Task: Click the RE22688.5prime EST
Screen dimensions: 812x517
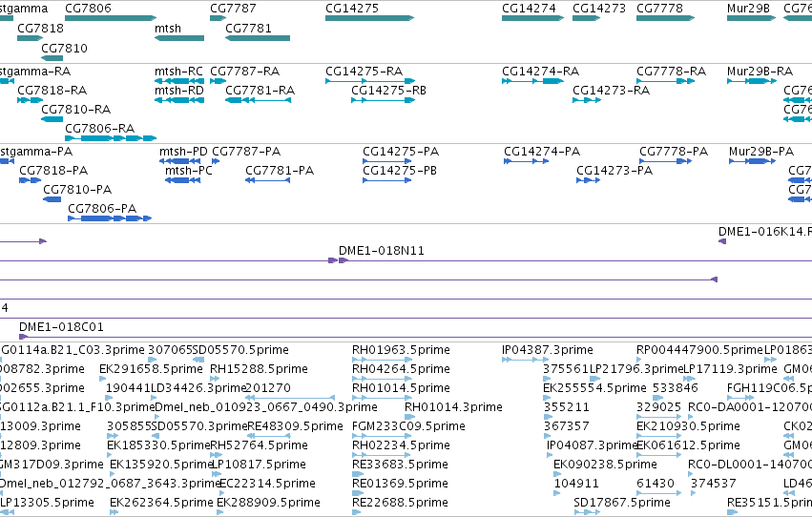Action: point(356,512)
